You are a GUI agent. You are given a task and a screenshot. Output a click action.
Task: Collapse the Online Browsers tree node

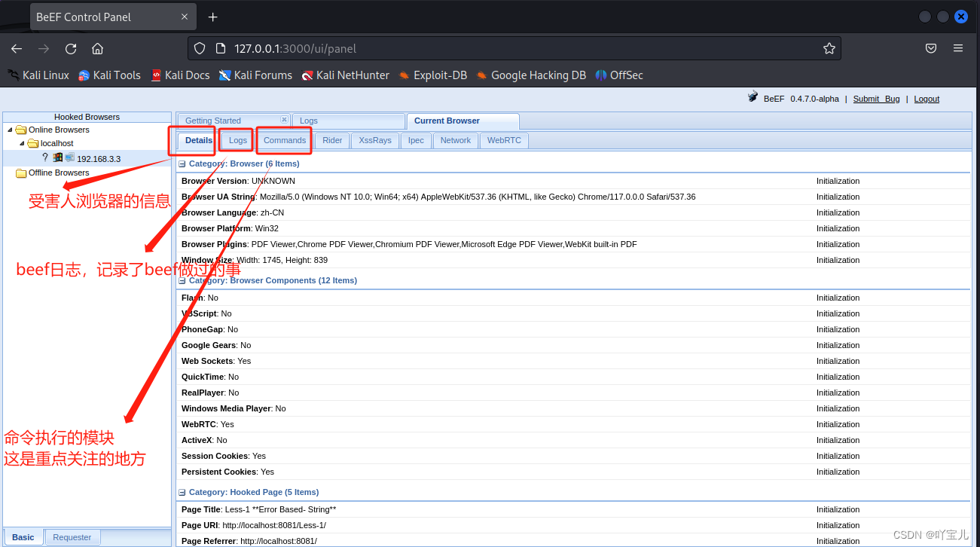point(9,129)
